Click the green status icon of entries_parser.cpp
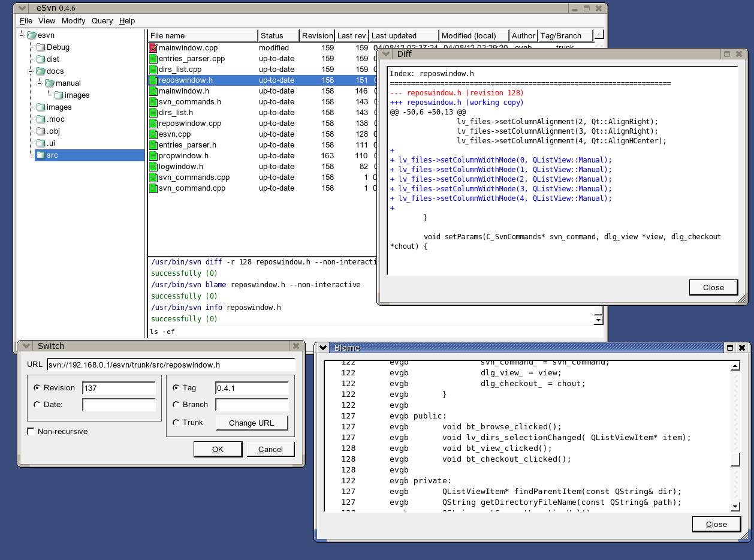 pyautogui.click(x=153, y=58)
